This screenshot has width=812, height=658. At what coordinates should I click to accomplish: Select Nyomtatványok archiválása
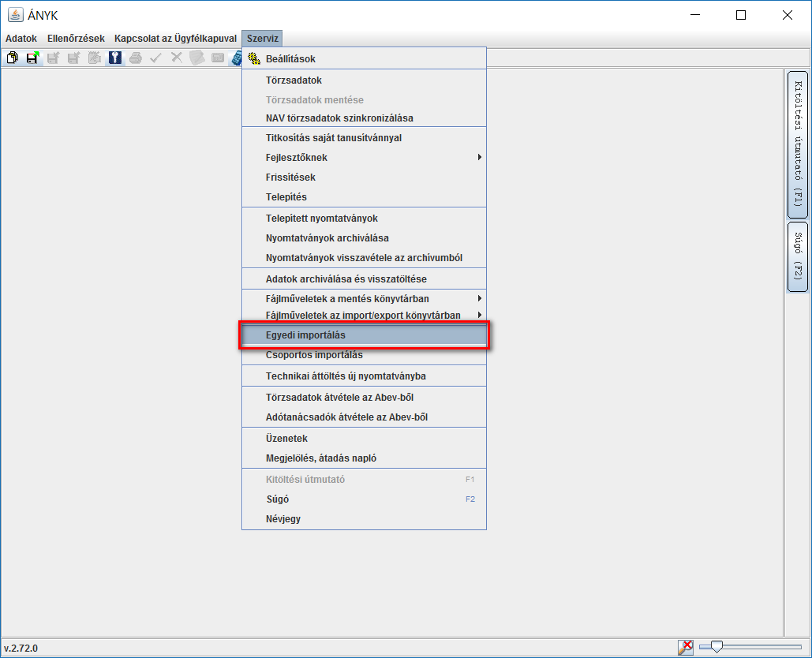click(364, 238)
